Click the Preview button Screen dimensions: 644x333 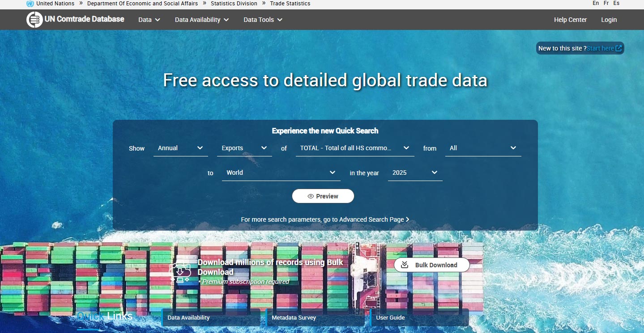323,196
